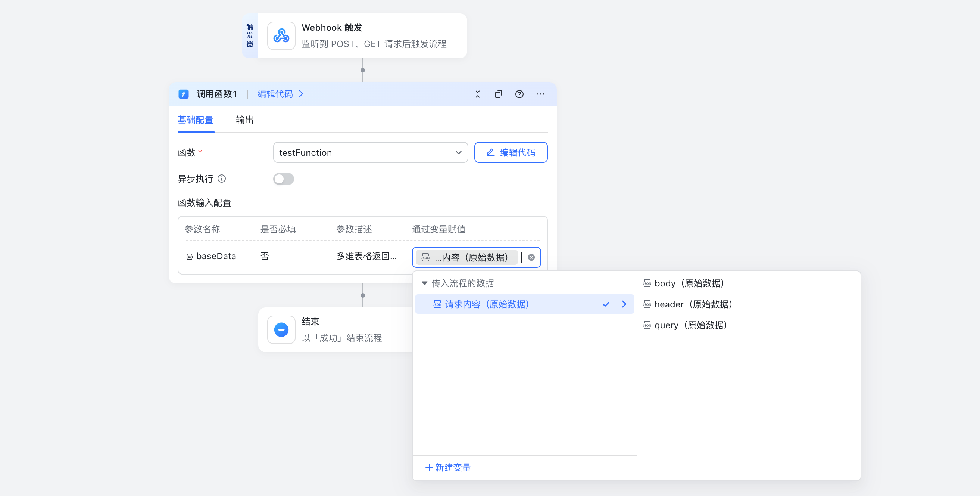Open the testFunction function dropdown
This screenshot has width=980, height=496.
(458, 152)
